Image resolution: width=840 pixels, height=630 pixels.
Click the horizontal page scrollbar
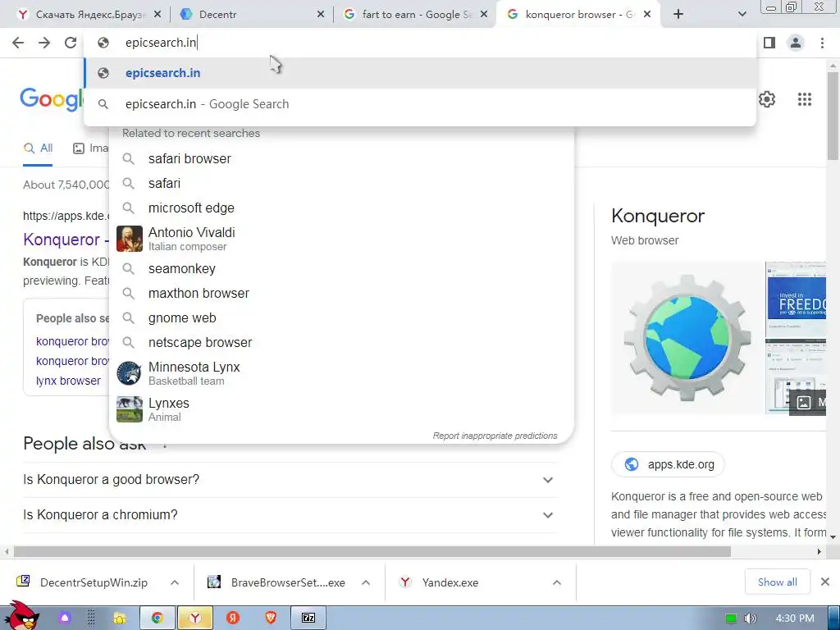coord(372,551)
